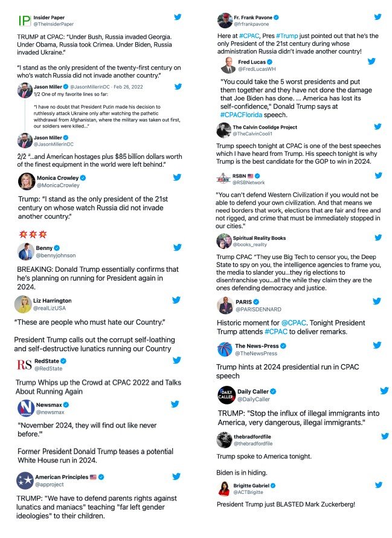Click Twitter bird icon on Monica Crowley's tweet
This screenshot has width=392, height=538.
(x=178, y=178)
